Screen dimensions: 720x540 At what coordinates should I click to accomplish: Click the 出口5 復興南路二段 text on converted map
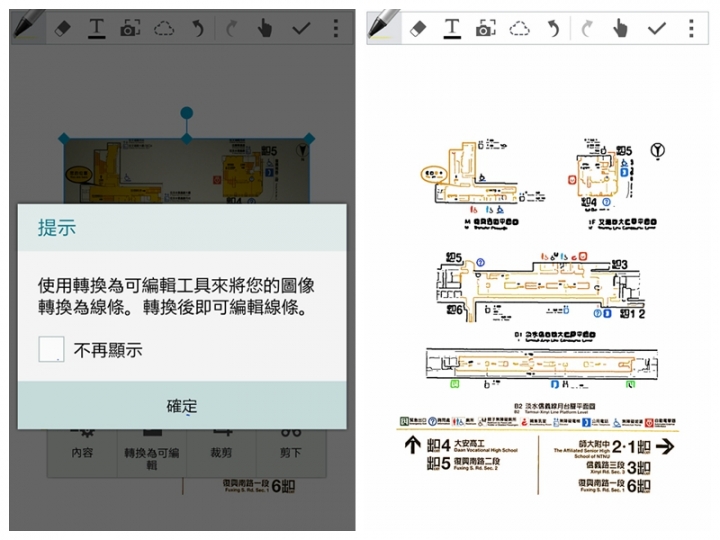click(x=463, y=463)
